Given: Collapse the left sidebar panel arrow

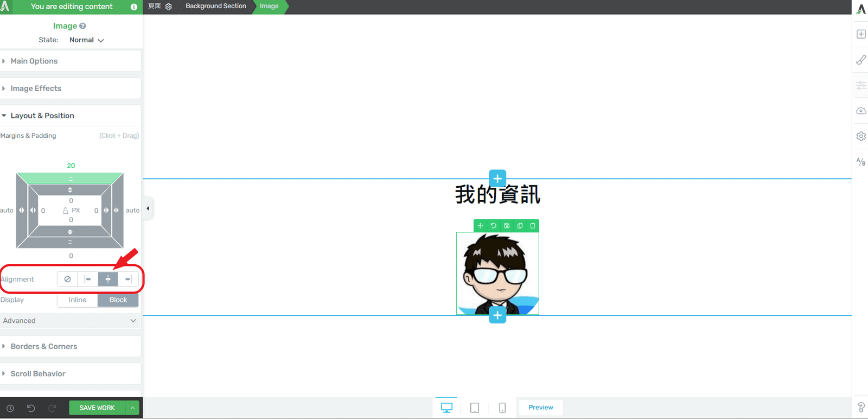Looking at the screenshot, I should point(148,208).
